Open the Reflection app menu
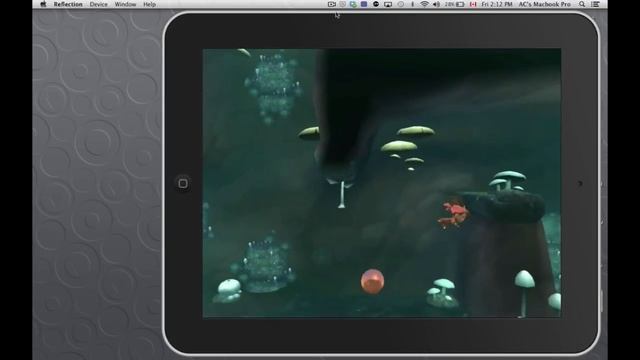 [68, 4]
